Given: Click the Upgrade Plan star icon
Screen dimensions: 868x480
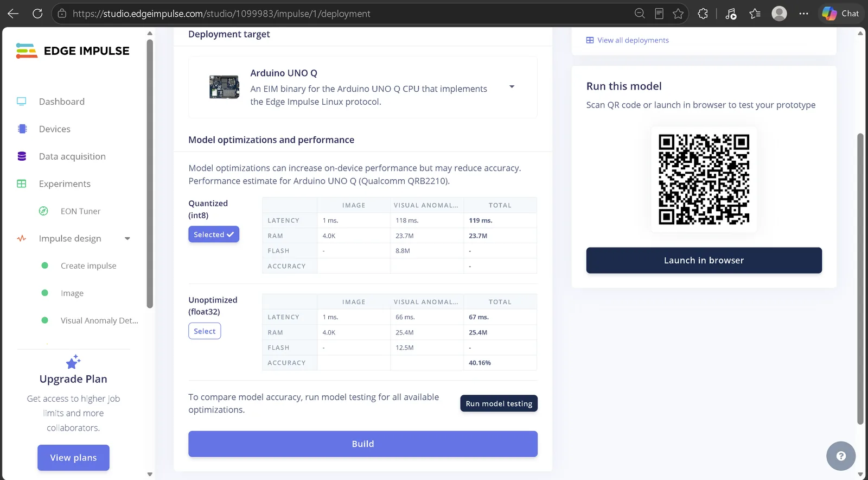Looking at the screenshot, I should (73, 362).
